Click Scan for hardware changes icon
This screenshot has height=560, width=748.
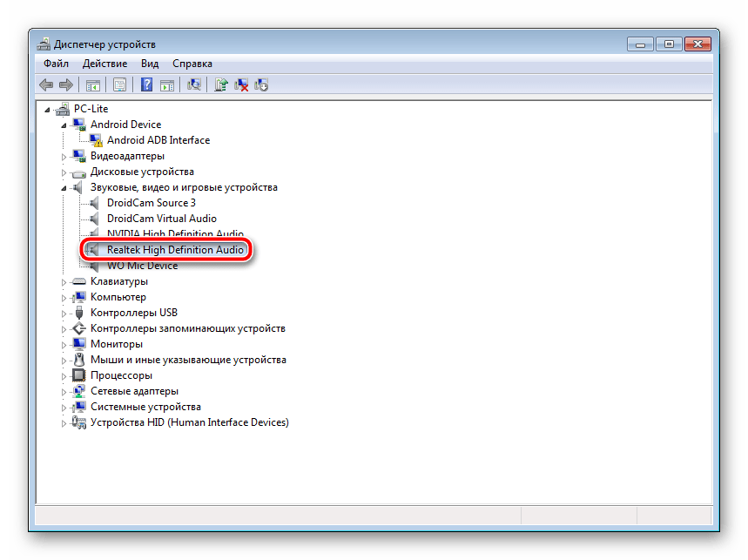[x=194, y=84]
